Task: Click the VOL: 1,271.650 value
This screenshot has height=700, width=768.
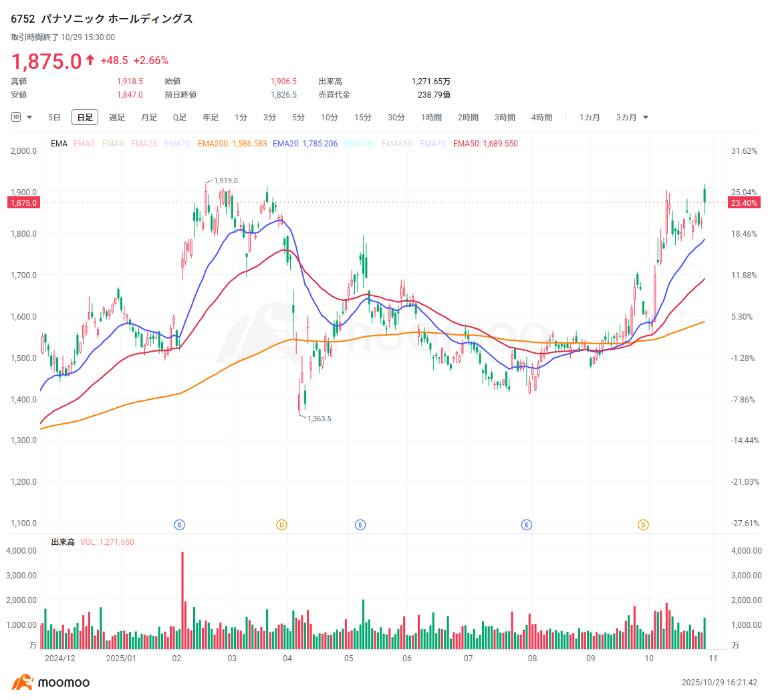Action: tap(107, 542)
